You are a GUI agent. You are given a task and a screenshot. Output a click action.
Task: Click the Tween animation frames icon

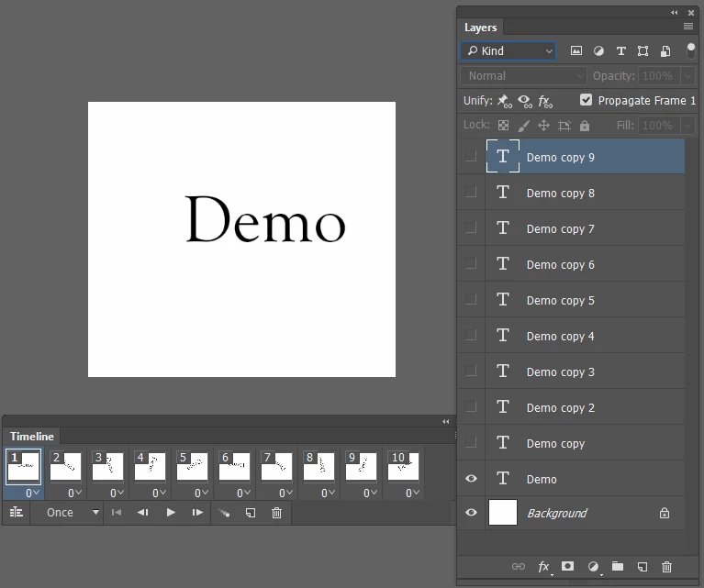pyautogui.click(x=224, y=513)
